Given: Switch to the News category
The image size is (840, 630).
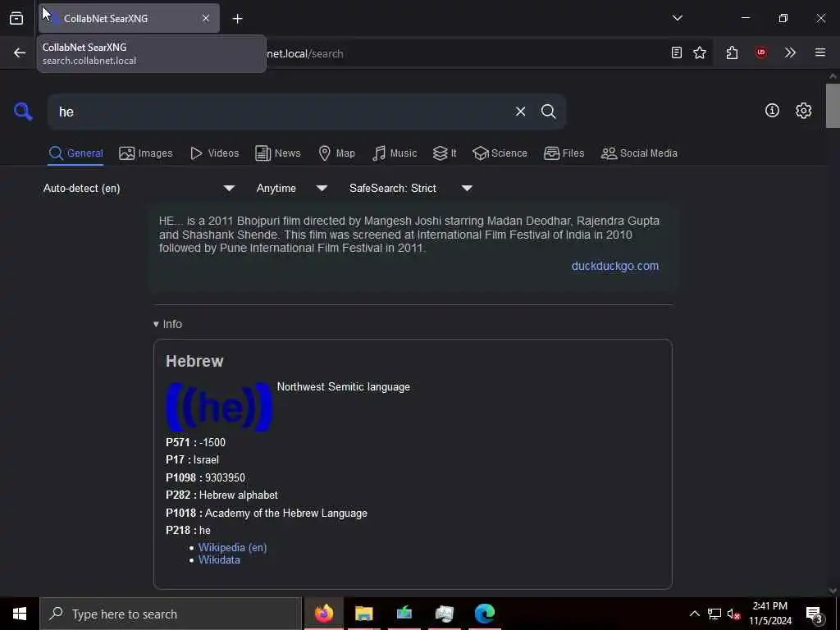Looking at the screenshot, I should (277, 153).
